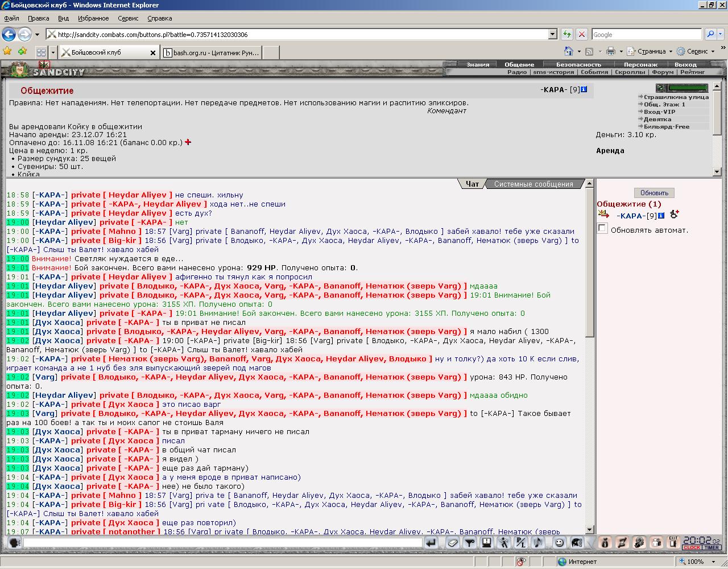Image resolution: width=728 pixels, height=569 pixels.
Task: Open the 'Вид' menu
Action: coord(63,18)
